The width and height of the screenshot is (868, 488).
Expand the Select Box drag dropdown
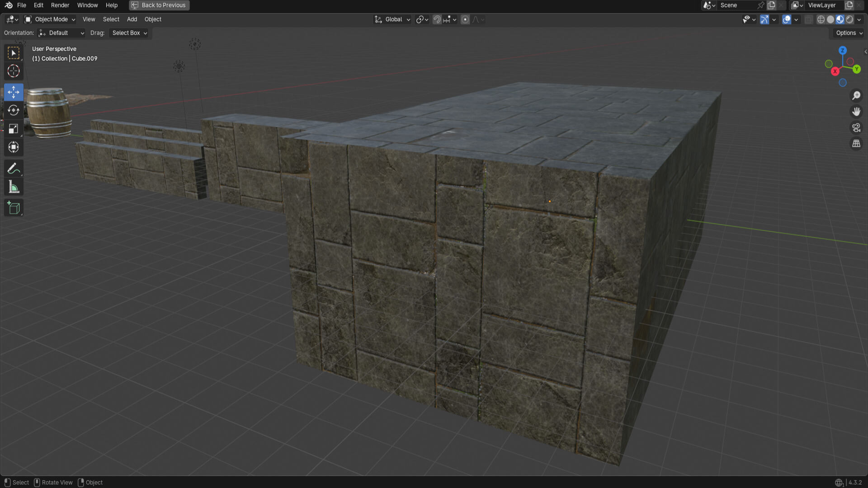pyautogui.click(x=130, y=33)
